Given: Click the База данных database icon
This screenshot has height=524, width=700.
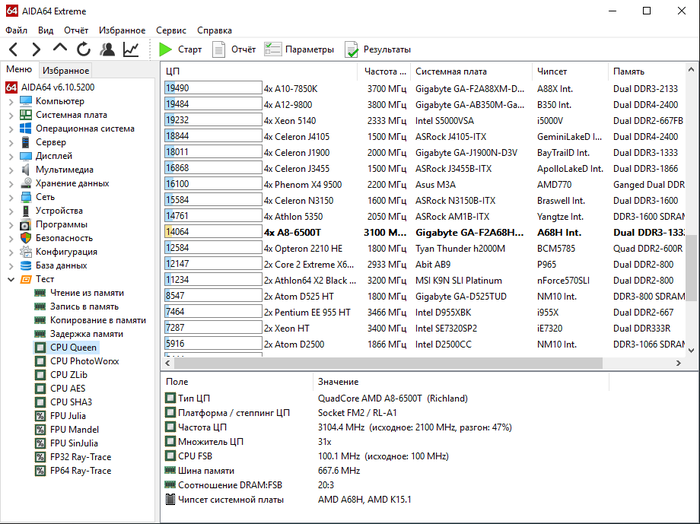Looking at the screenshot, I should pos(26,266).
